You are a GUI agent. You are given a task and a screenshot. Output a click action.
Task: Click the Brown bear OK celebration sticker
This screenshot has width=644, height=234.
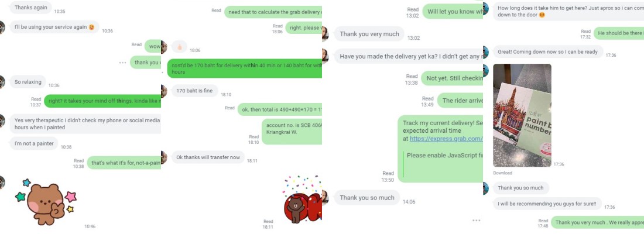[x=303, y=199]
